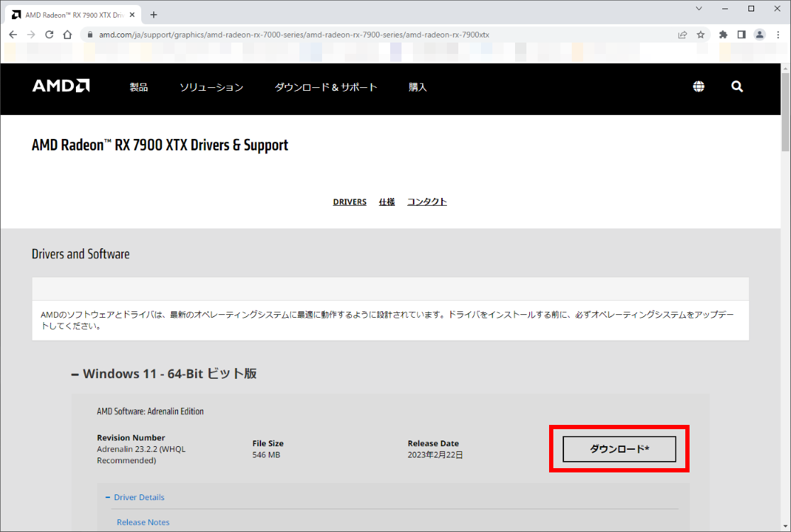The width and height of the screenshot is (791, 532).
Task: Open the extensions puzzle icon
Action: (724, 35)
